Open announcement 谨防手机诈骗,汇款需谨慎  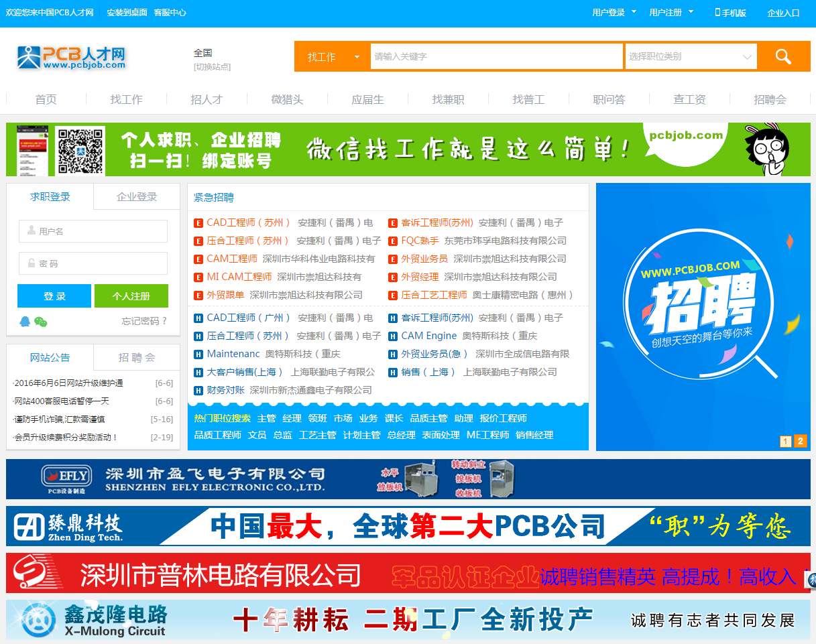coord(59,420)
